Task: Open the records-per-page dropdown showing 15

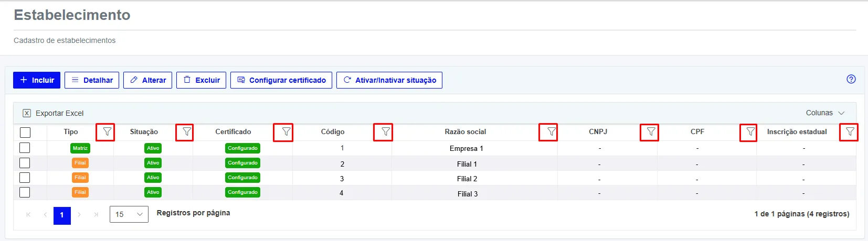Action: coord(129,214)
